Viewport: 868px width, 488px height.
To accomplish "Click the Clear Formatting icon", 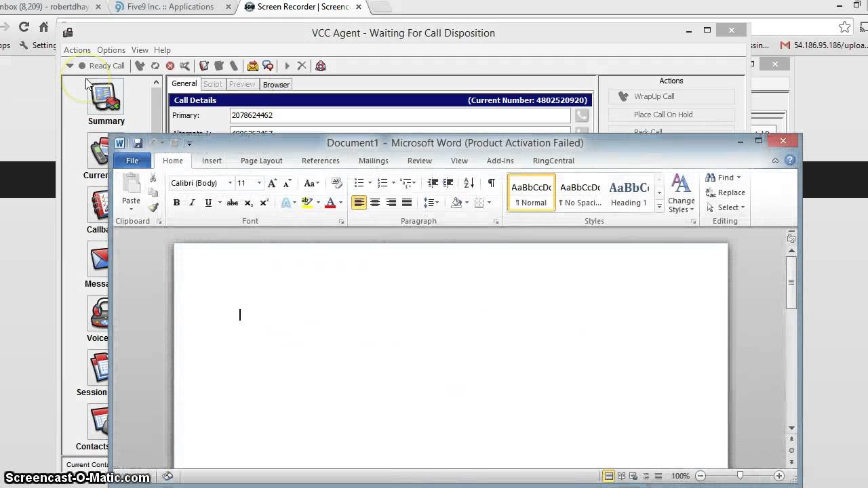I will pos(336,183).
